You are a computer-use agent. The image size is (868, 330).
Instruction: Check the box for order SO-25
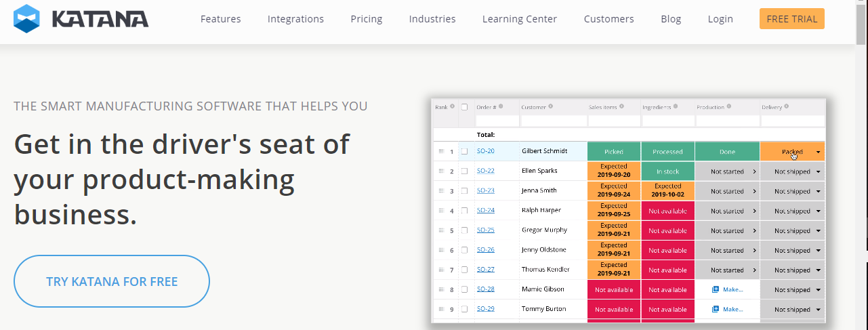464,230
